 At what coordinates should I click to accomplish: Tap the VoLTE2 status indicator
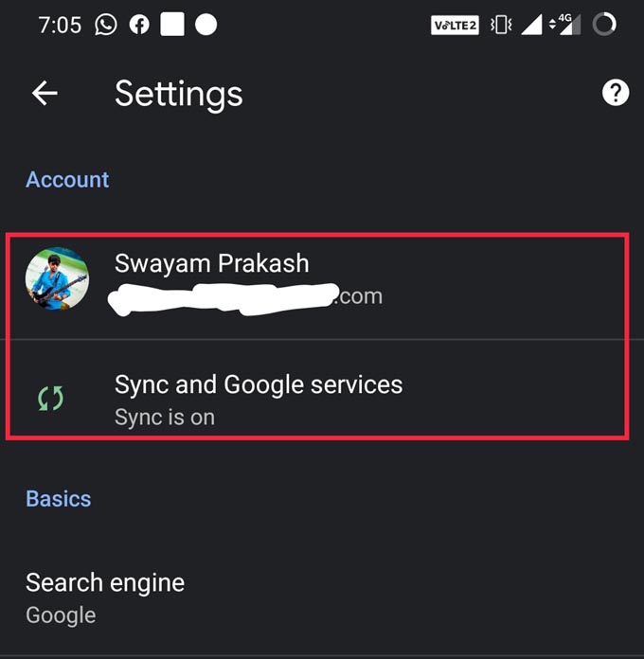(455, 26)
